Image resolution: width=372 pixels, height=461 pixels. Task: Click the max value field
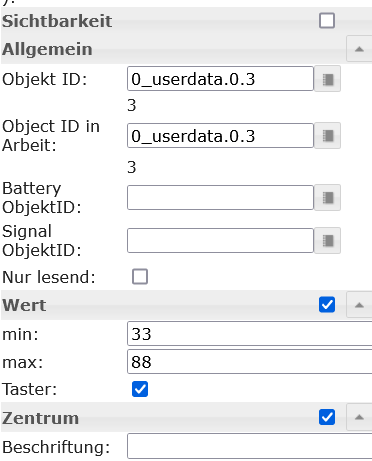tap(250, 362)
